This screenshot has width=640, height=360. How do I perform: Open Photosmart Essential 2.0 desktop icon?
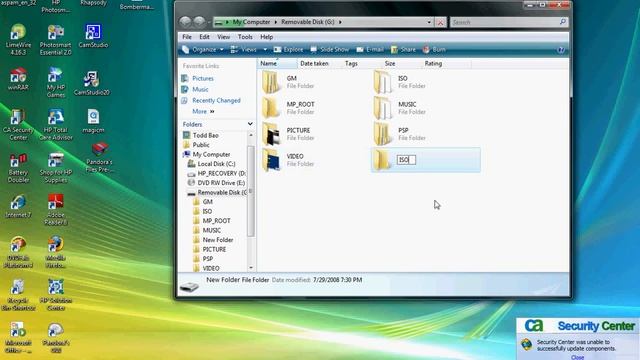[x=56, y=40]
